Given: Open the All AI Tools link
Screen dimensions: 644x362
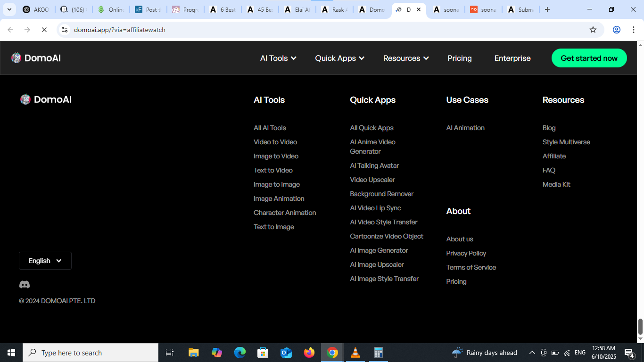Looking at the screenshot, I should click(270, 128).
